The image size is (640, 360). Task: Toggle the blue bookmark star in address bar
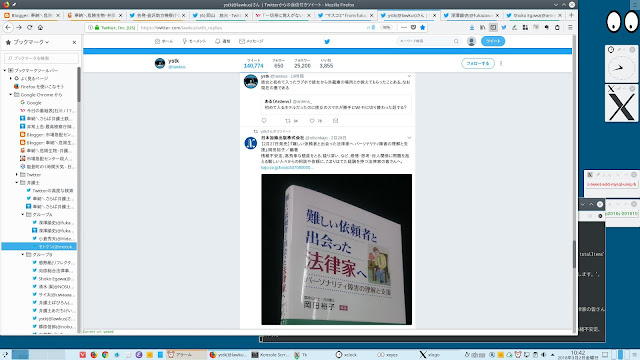point(422,27)
